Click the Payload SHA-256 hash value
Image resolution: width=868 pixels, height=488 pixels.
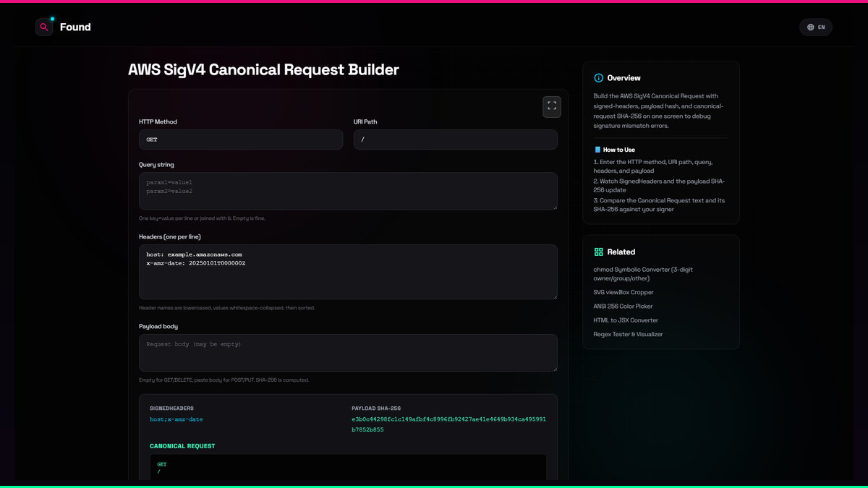[x=448, y=424]
